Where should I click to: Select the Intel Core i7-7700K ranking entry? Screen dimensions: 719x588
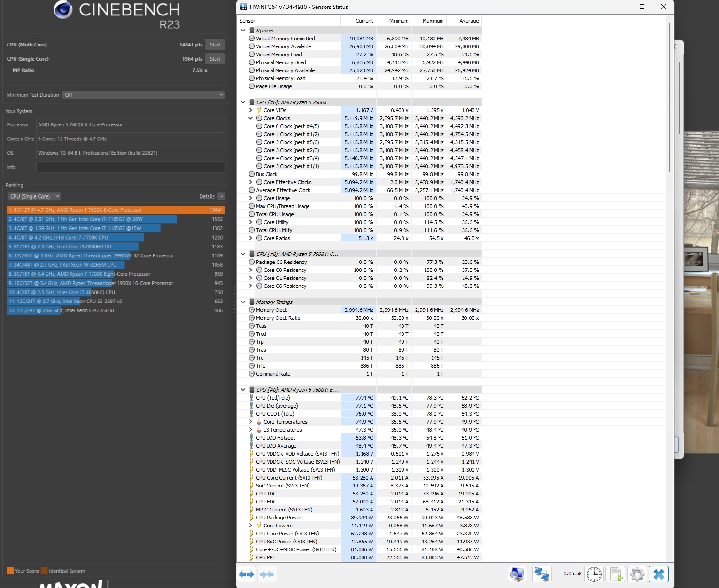(x=116, y=237)
